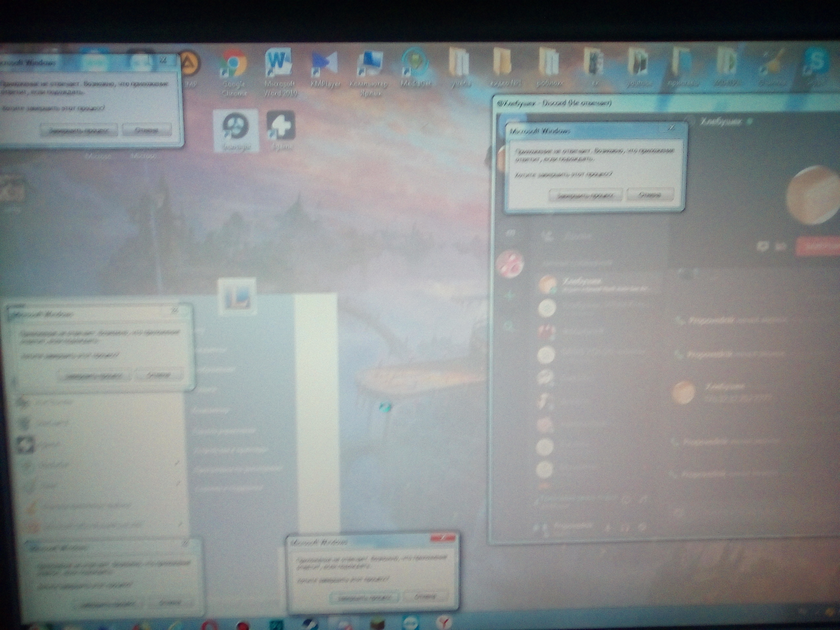Click Отмена in the dialog with the red close button
Screen dimensions: 840x630
coord(425,596)
